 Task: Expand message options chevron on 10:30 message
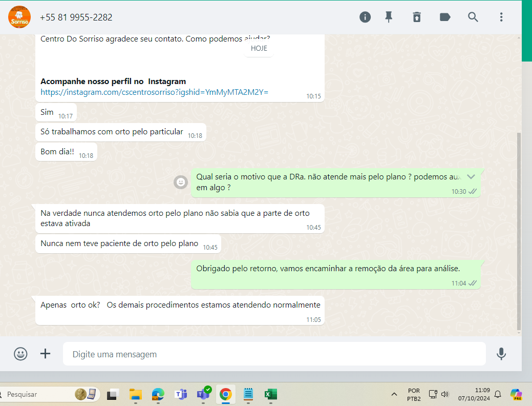471,177
